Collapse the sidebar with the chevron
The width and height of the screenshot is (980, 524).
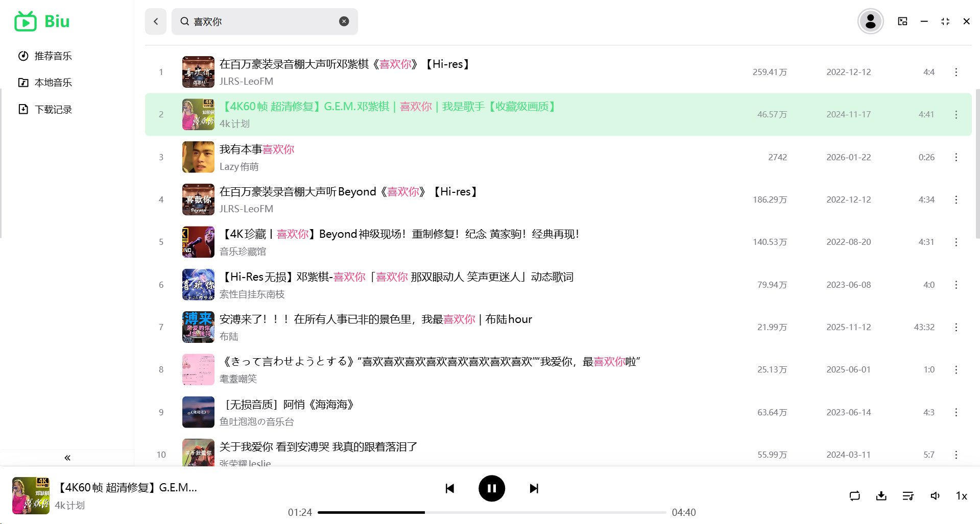(x=67, y=458)
